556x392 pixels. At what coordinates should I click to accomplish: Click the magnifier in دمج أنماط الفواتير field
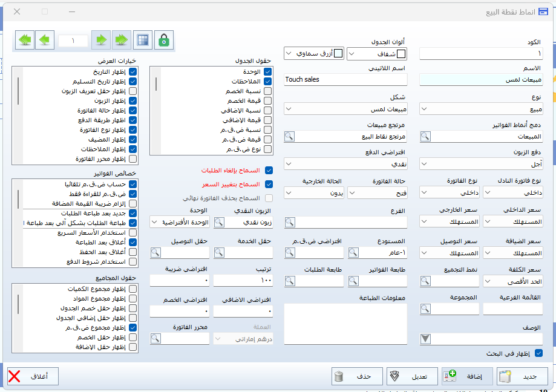(x=425, y=137)
